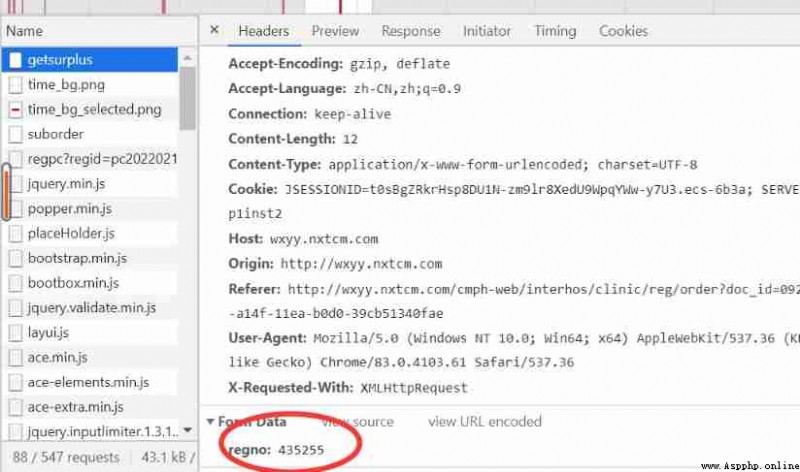Close the request details panel
The height and width of the screenshot is (472, 800).
tap(214, 30)
